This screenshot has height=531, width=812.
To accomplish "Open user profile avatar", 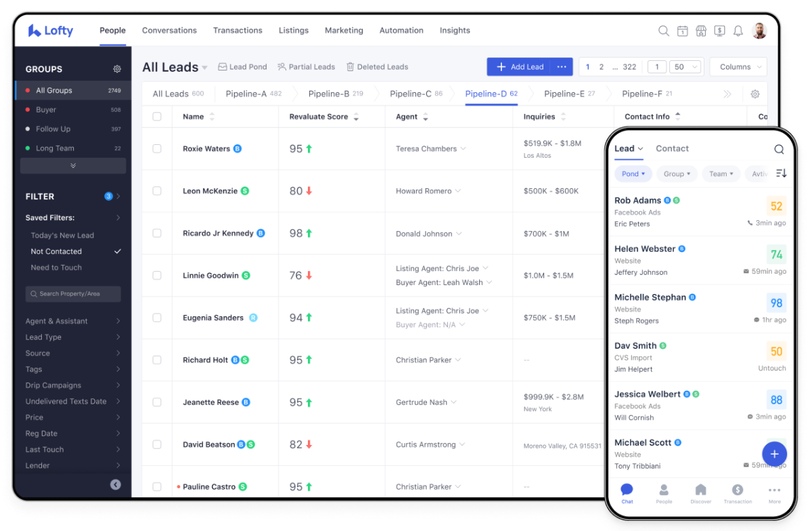I will [759, 30].
